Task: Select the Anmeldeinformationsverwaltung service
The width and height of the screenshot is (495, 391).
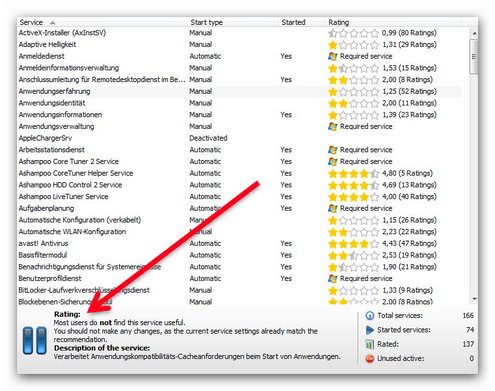Action: 69,68
